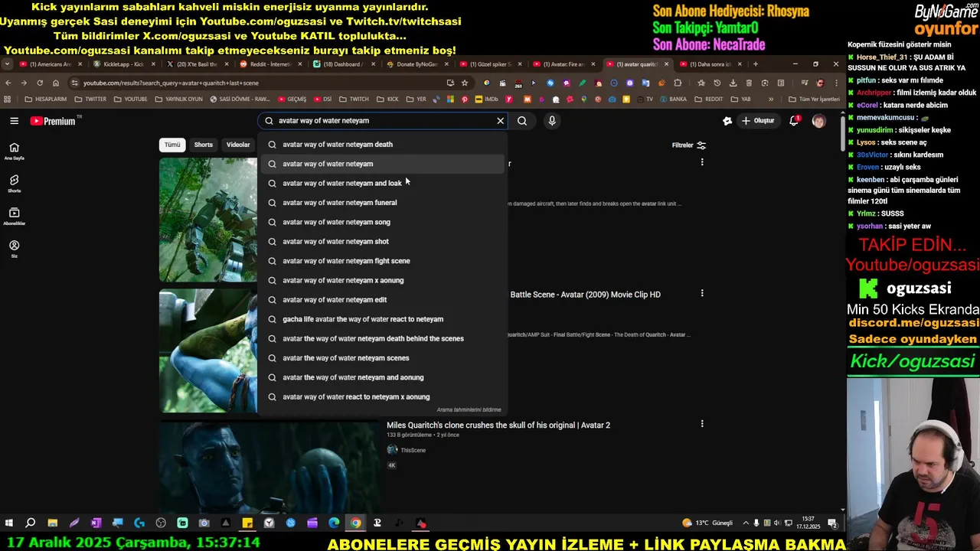Show more bookmarks with the chevron
The width and height of the screenshot is (980, 551).
click(771, 99)
